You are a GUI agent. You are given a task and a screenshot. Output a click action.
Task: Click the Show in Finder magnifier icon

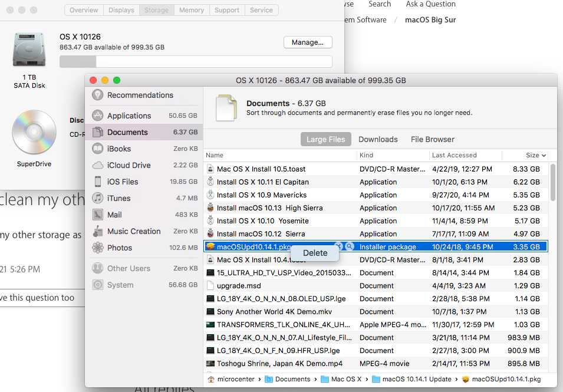tap(350, 246)
